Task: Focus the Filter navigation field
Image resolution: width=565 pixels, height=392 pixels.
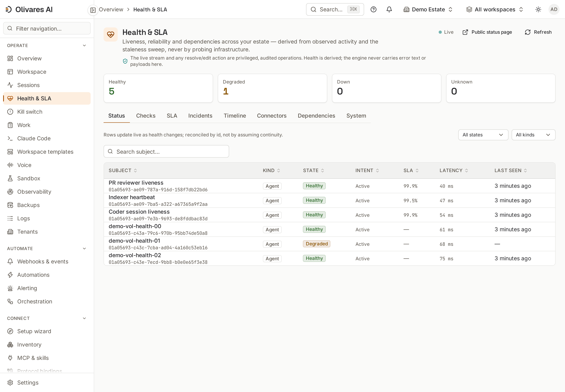Action: pos(47,28)
